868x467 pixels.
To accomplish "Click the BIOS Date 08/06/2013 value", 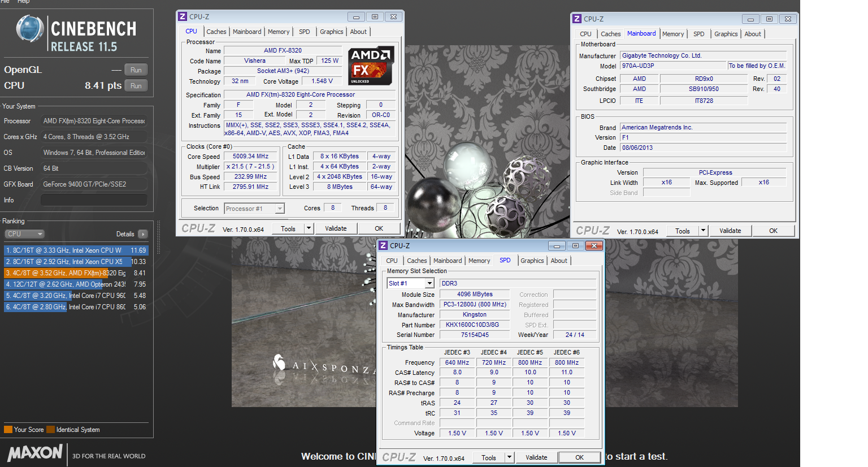I will click(x=704, y=148).
